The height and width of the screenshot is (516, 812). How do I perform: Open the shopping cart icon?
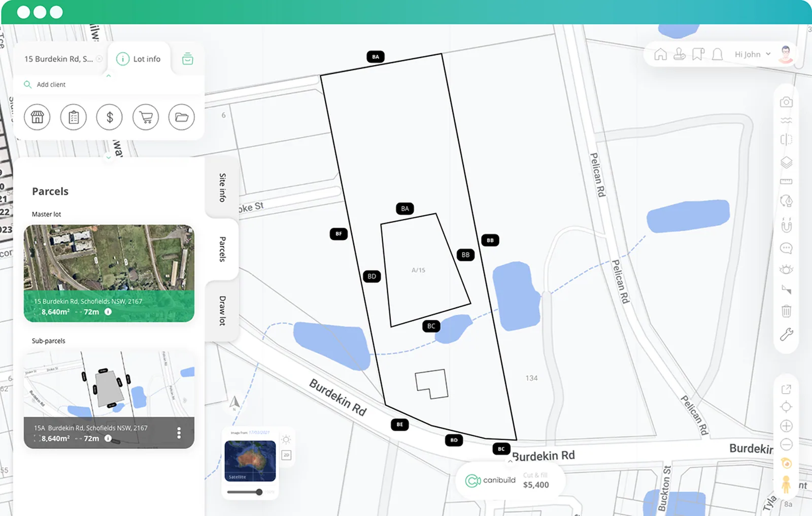146,117
